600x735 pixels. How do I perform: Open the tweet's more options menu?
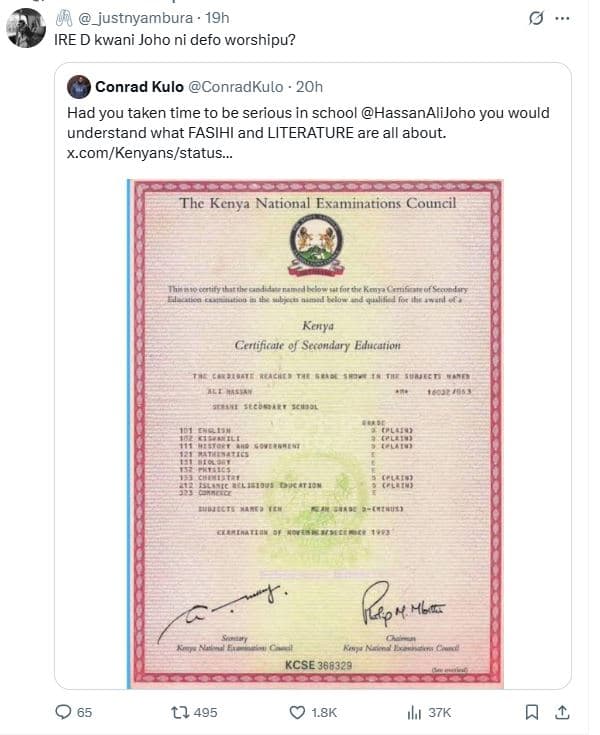[566, 18]
